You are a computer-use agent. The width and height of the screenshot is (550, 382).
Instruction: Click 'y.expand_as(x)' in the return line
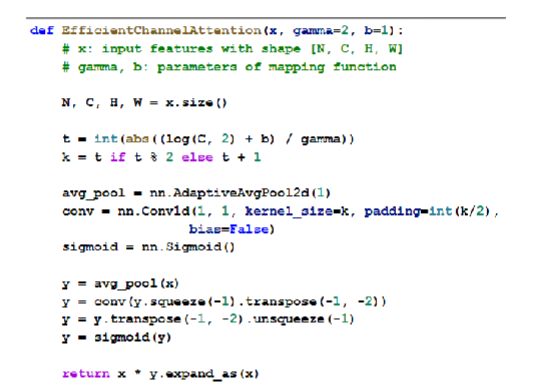[x=204, y=374]
